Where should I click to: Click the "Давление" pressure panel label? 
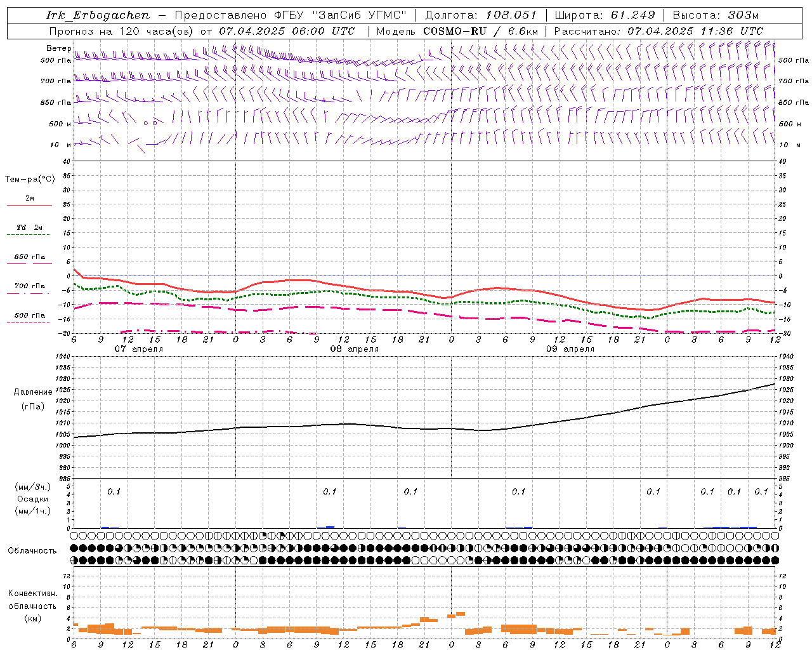33,392
